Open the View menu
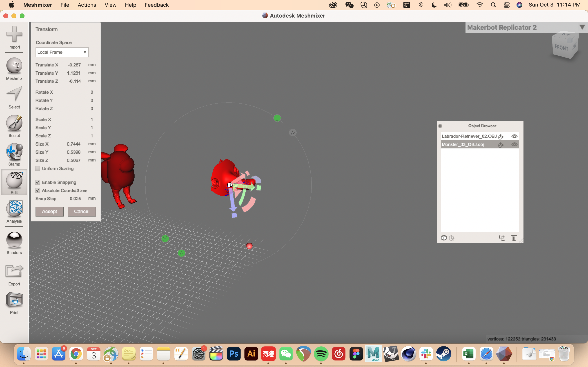 [110, 5]
